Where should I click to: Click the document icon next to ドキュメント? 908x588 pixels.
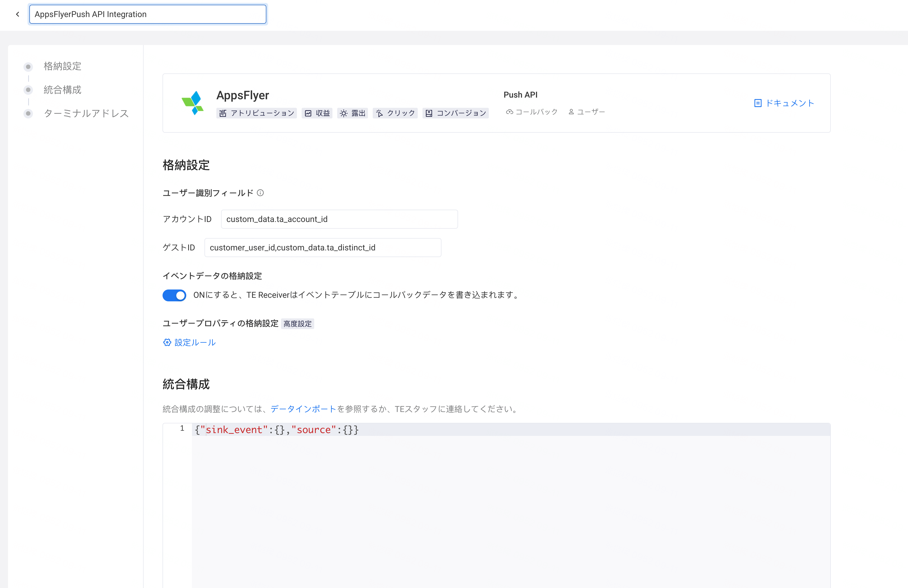(x=758, y=103)
